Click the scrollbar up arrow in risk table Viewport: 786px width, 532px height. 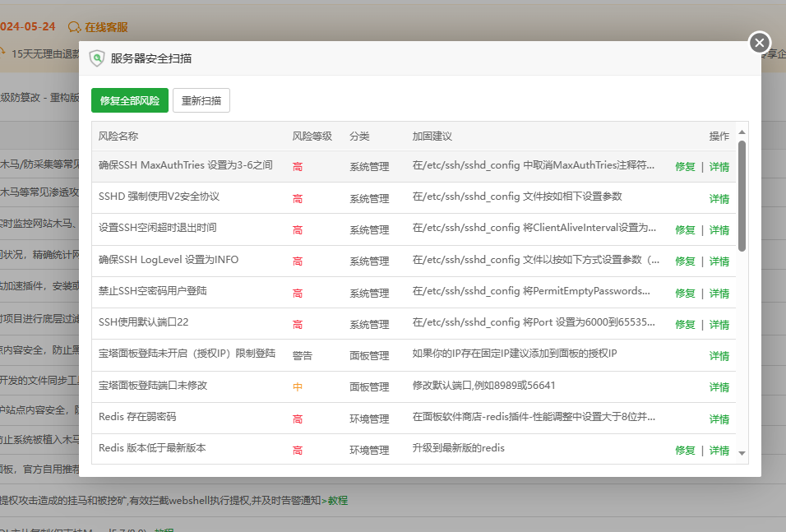[x=742, y=132]
